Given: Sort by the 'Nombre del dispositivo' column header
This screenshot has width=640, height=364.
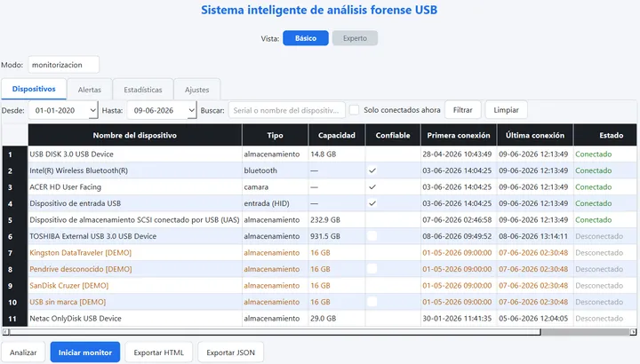Looking at the screenshot, I should (x=135, y=135).
